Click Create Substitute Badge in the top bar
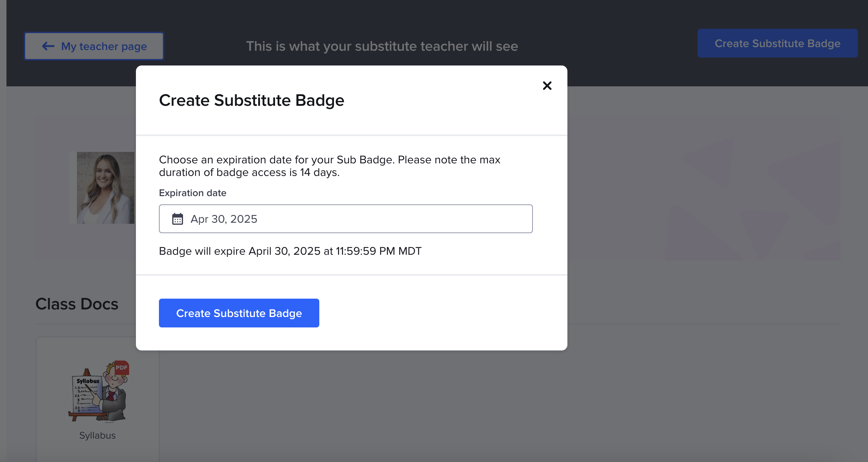 pos(777,43)
